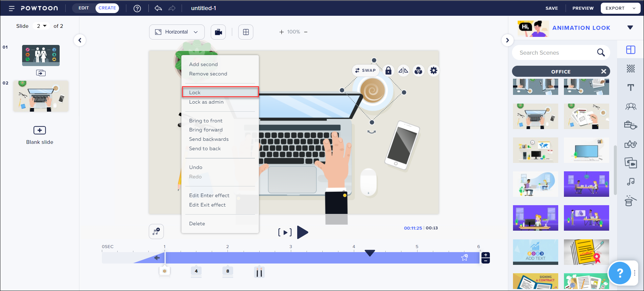Switch to EDIT mode

84,8
